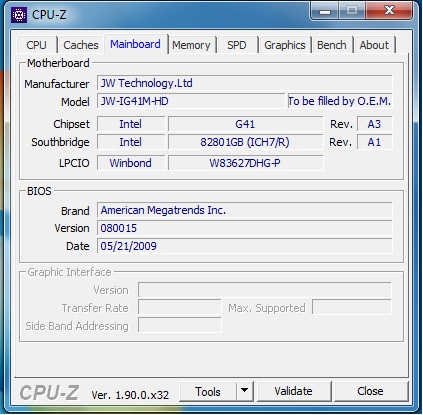Switch to the CPU tab

click(36, 45)
